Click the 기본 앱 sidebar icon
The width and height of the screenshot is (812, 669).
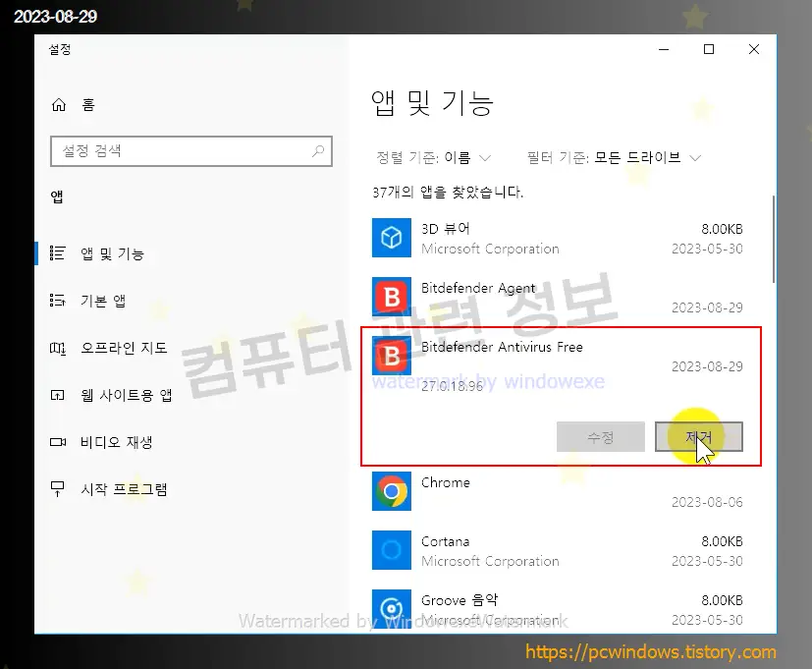click(58, 300)
